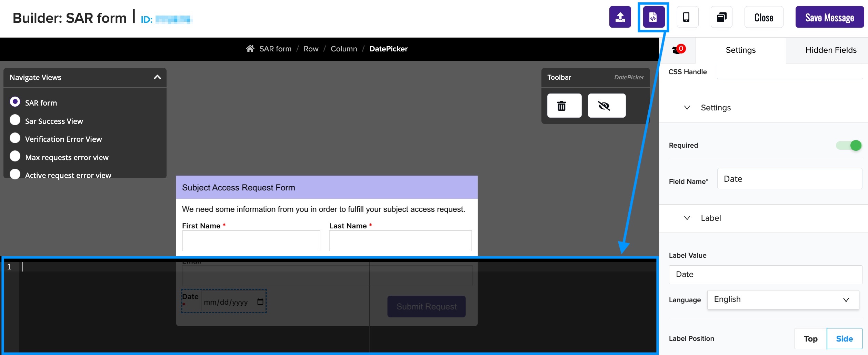Open the calendar icon in Date field
The width and height of the screenshot is (868, 355).
pos(260,302)
